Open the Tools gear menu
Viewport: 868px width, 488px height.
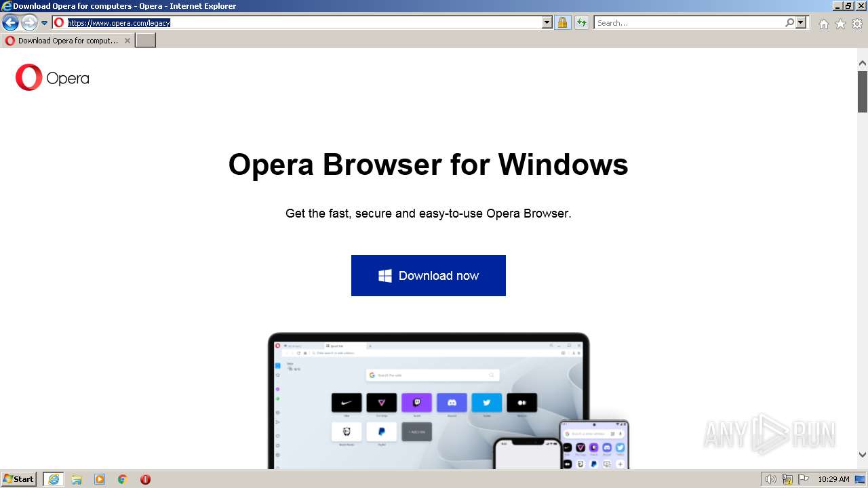(x=857, y=24)
